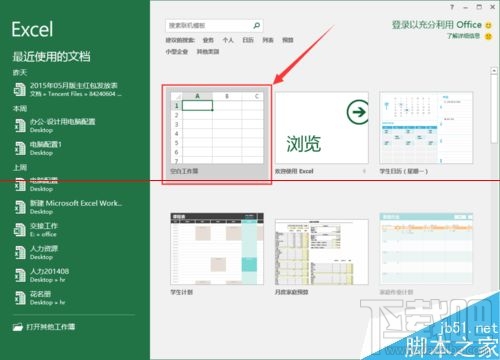
Task: Click the smiley icon beside 了解详细信息
Action: point(488,36)
